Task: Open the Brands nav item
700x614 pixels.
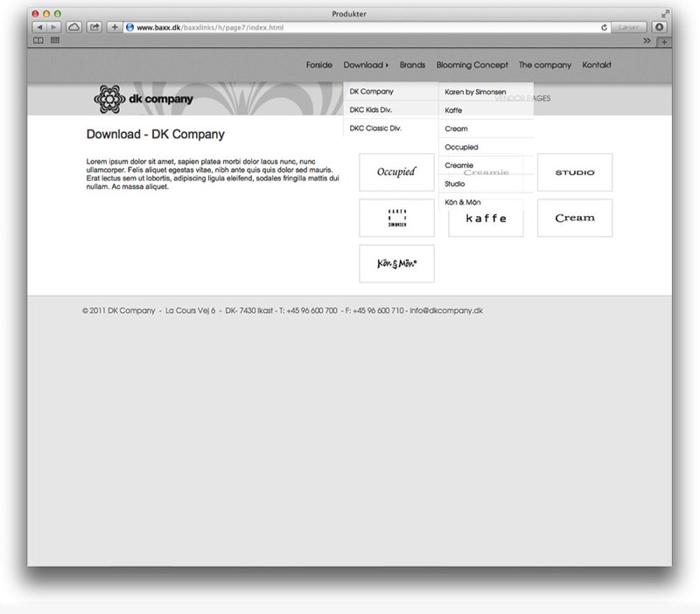Action: [x=412, y=65]
